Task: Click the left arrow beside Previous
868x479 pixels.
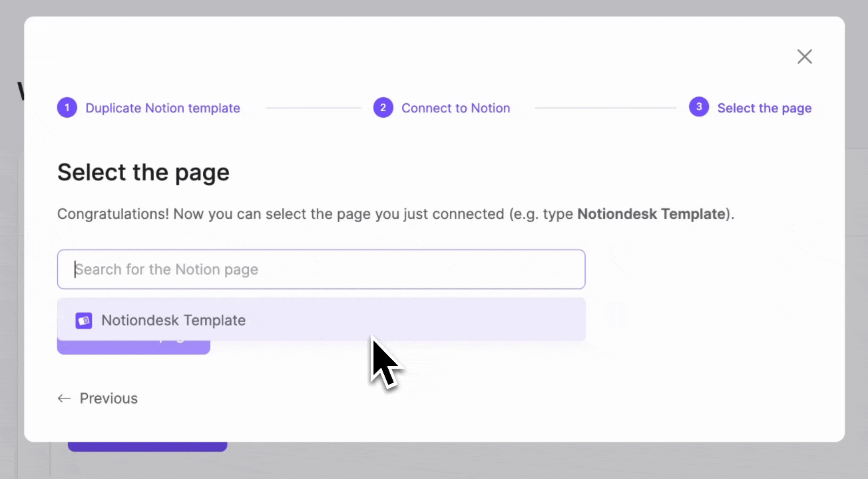Action: (x=64, y=399)
